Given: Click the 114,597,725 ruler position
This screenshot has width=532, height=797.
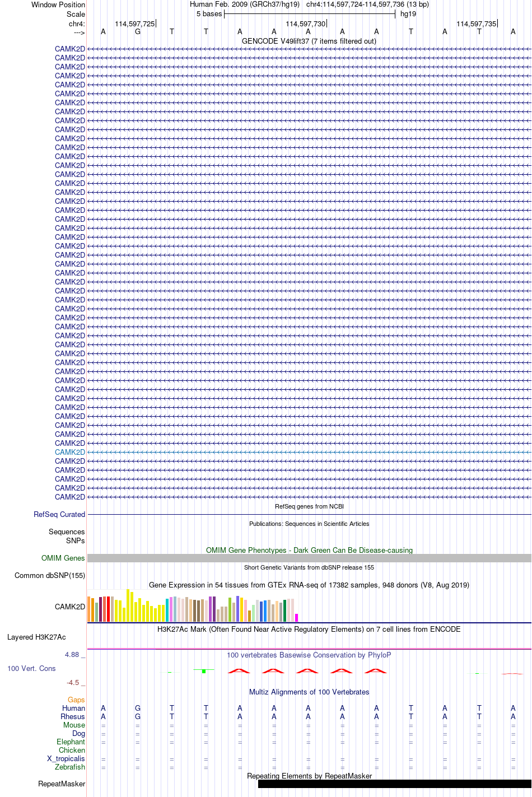Looking at the screenshot, I should (134, 24).
